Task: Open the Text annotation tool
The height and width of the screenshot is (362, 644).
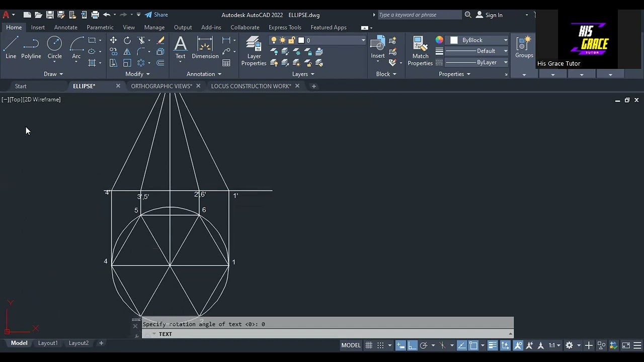Action: pos(180,48)
